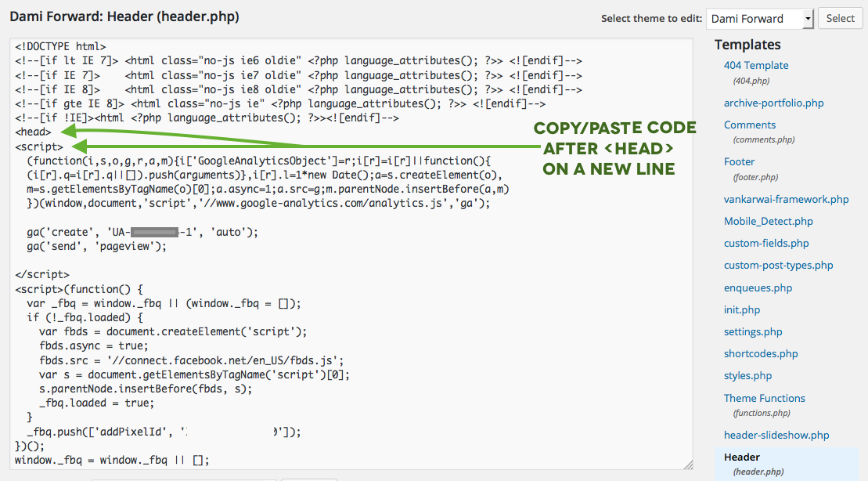Click the 'if IE 7' html class line
This screenshot has height=481, width=868.
[298, 75]
